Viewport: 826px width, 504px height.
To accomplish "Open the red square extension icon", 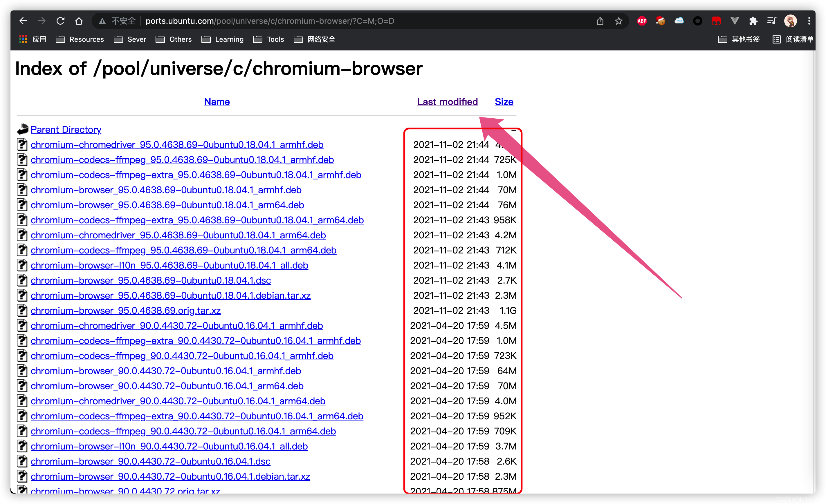I will point(716,21).
